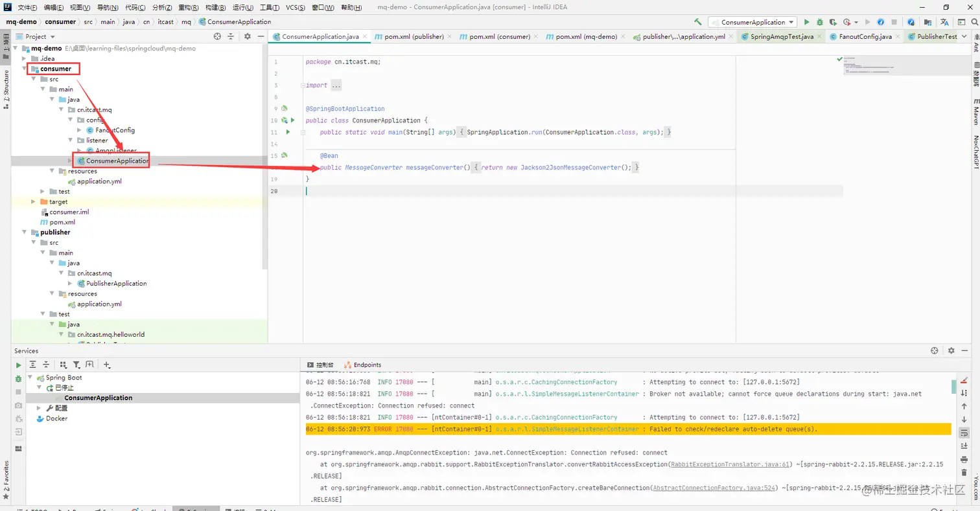Open the VCS(S) menu
The width and height of the screenshot is (980, 511).
coord(296,7)
